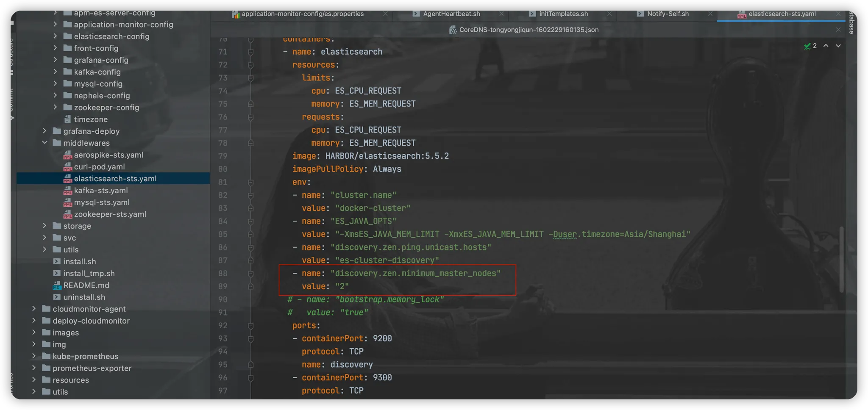This screenshot has width=868, height=410.
Task: Close the es.properties tab
Action: [x=385, y=14]
